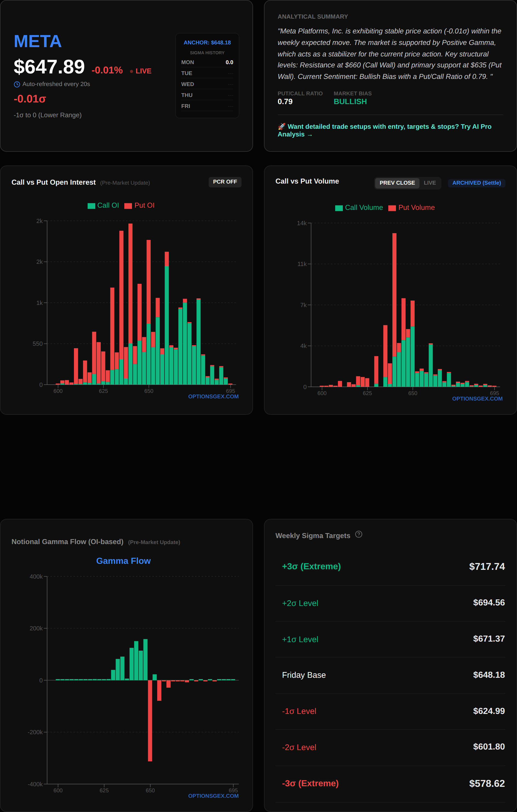Click the red LIVE status dot
517x812 pixels.
[131, 71]
